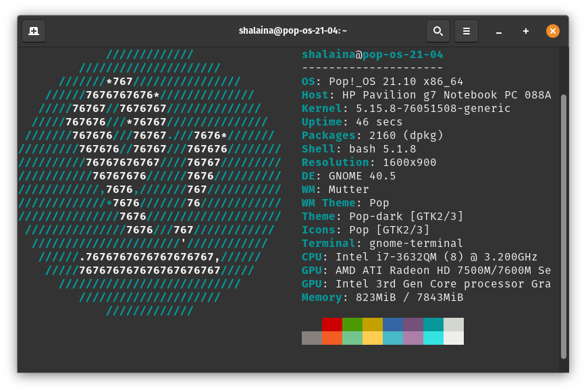Click the near-white bottom-row color block

(x=453, y=338)
